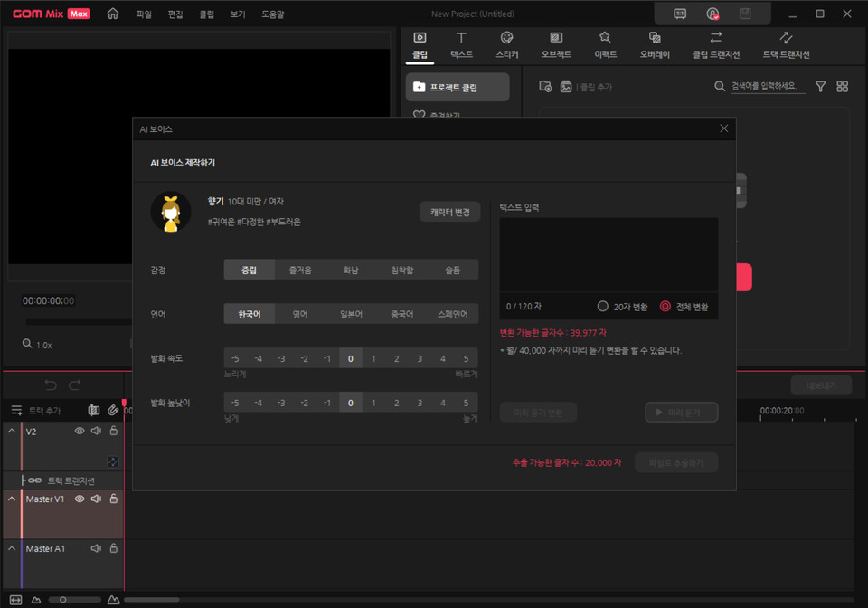Switch to the 이펙트 tab

(604, 45)
